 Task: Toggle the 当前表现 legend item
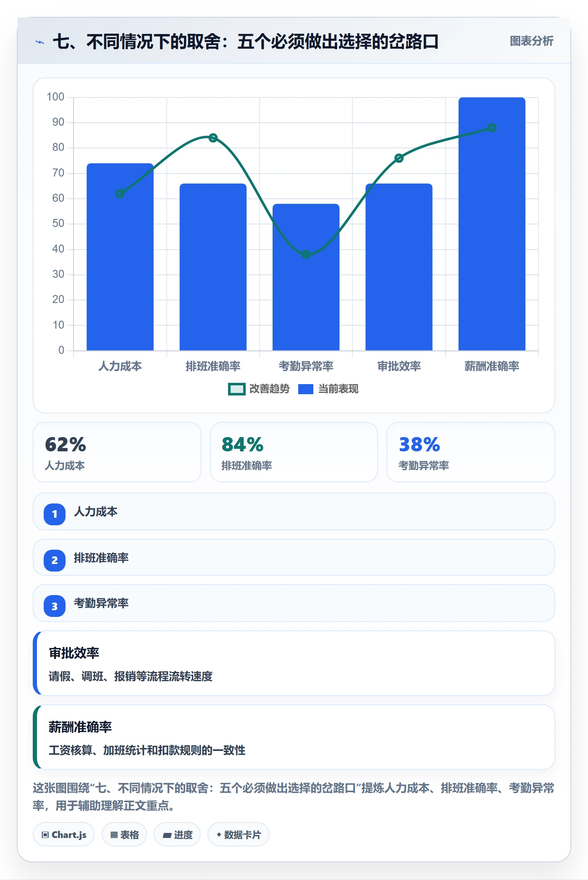[328, 389]
